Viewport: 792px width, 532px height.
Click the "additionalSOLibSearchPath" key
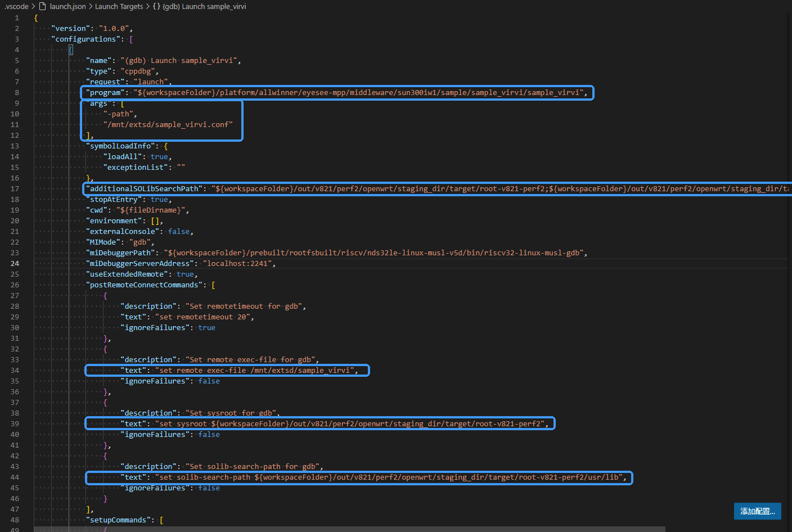tap(145, 188)
